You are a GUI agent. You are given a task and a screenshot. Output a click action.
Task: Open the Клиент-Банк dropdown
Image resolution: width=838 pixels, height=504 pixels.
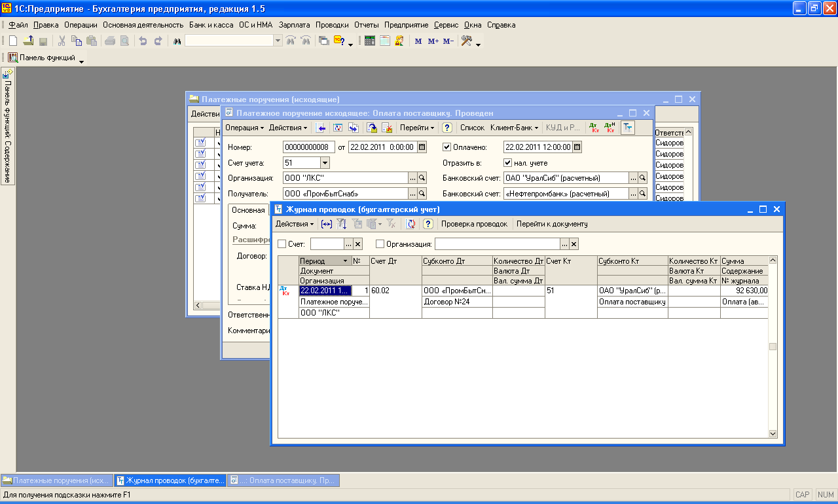tap(514, 128)
